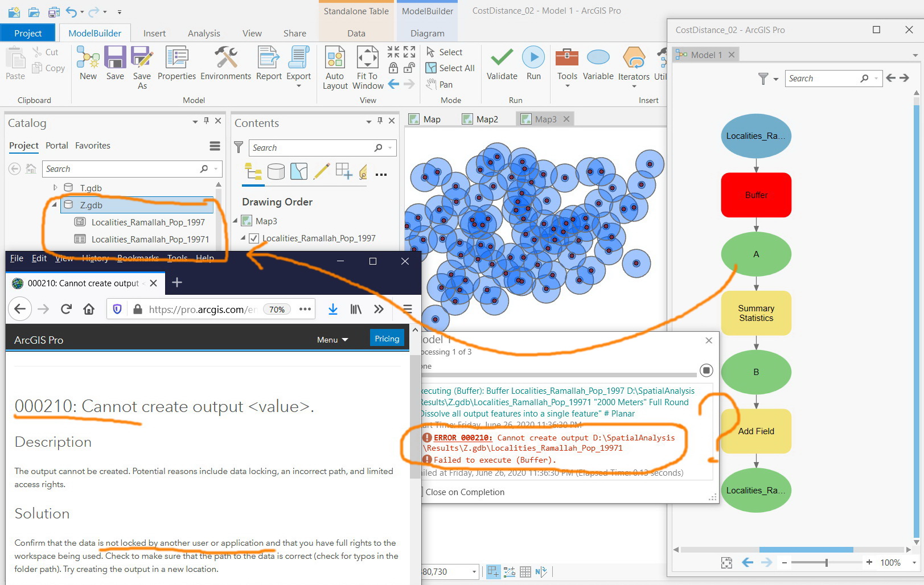924x585 pixels.
Task: Collapse the Z.gdb geodatabase
Action: coord(55,204)
